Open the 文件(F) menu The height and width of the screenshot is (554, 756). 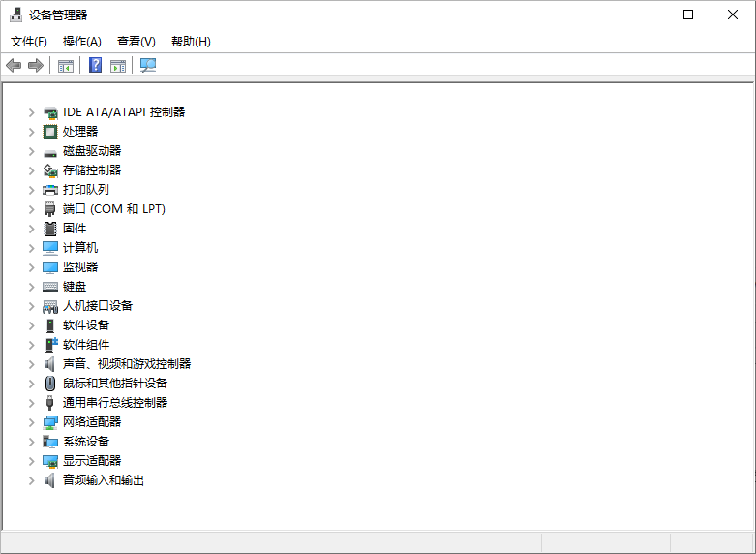[x=29, y=42]
